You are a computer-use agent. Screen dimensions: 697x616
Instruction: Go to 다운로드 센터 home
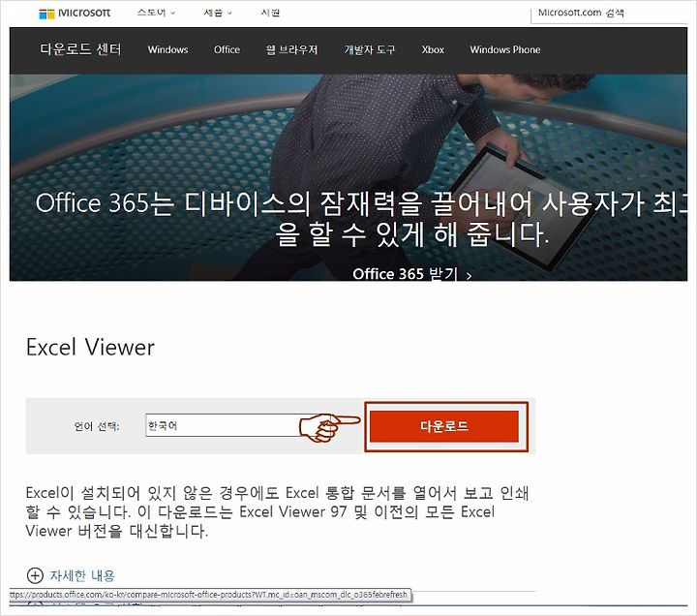tap(80, 49)
